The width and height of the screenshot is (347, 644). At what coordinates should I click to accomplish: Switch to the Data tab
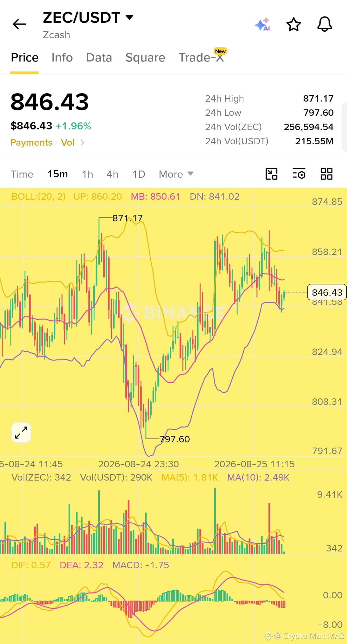coord(99,58)
